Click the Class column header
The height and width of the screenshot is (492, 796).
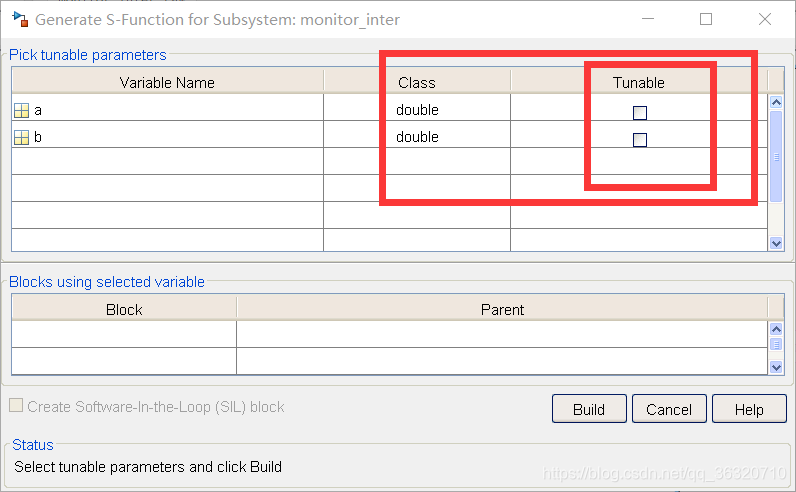point(417,82)
